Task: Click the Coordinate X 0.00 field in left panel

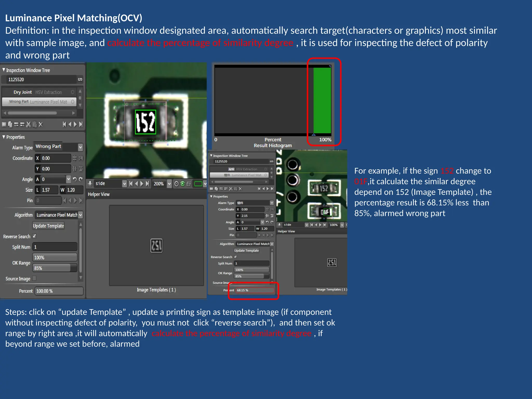Action: (53, 158)
